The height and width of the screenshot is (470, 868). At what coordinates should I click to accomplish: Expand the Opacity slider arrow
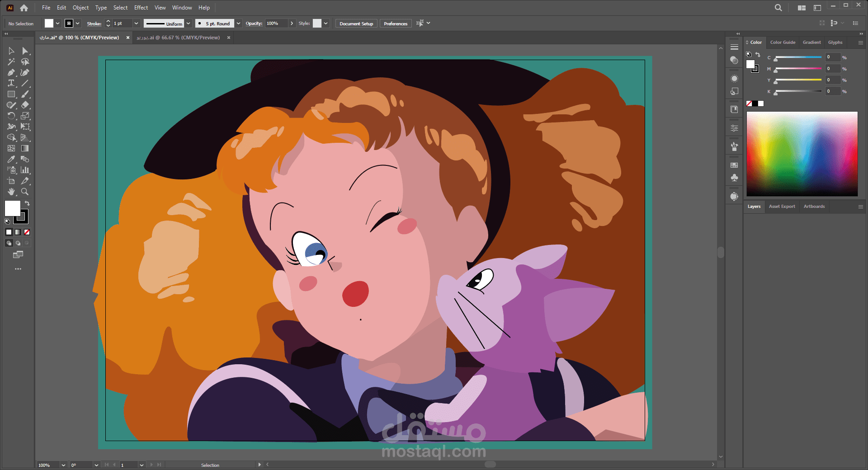292,23
